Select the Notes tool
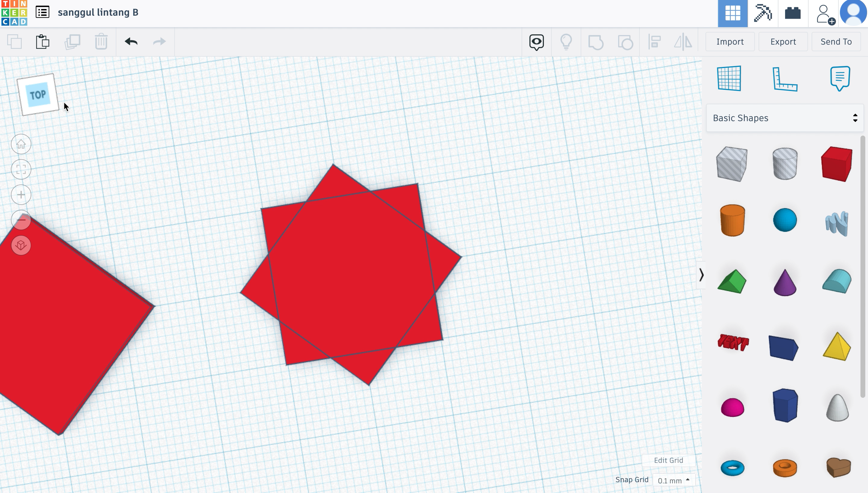 pos(840,79)
